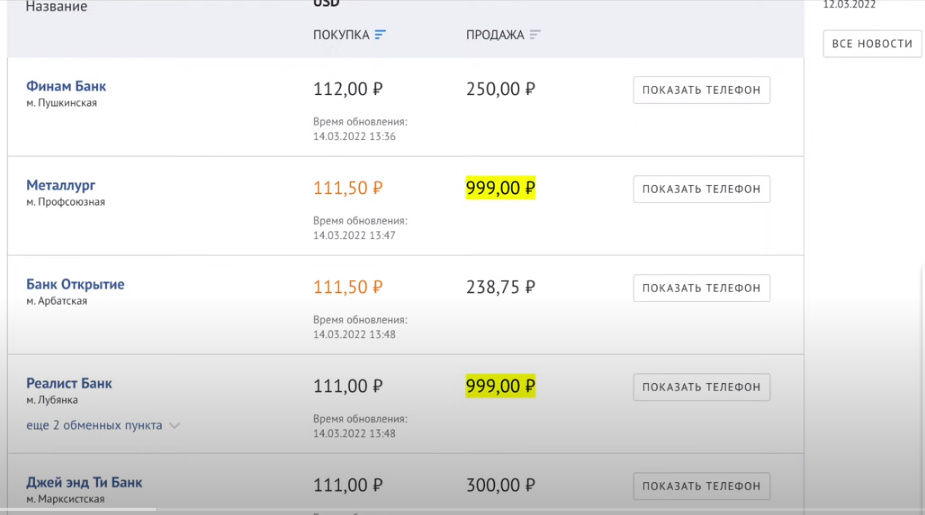This screenshot has height=515, width=925.
Task: Show phone for Реалист Банк
Action: click(x=701, y=387)
